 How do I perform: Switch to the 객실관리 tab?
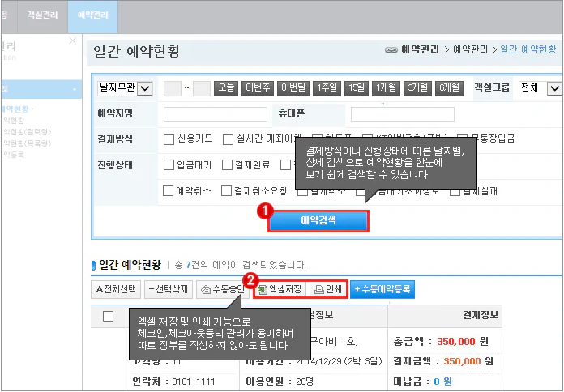click(x=42, y=15)
